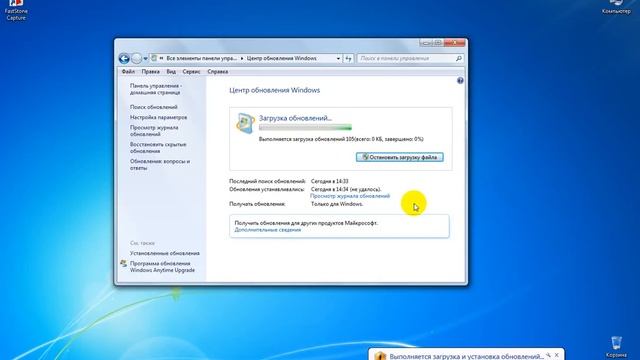
Task: Open the Вид menu
Action: (x=171, y=71)
